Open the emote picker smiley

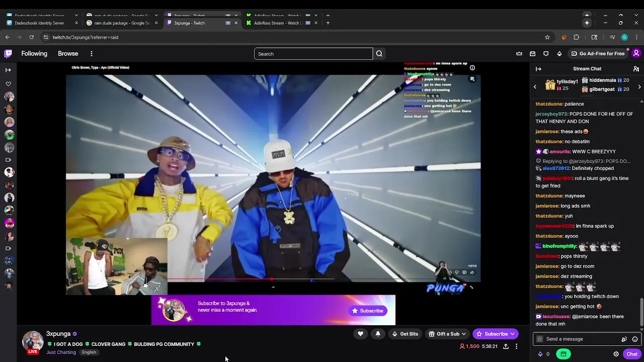coord(635,339)
